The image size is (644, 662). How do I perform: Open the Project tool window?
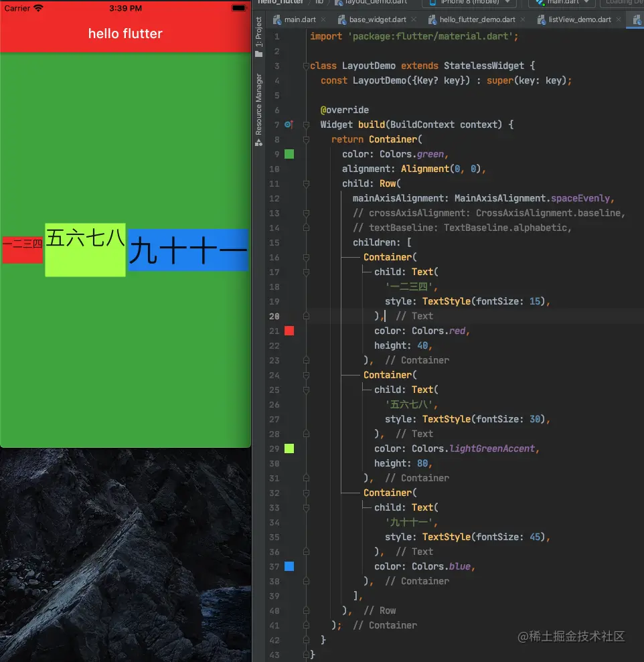pos(259,37)
